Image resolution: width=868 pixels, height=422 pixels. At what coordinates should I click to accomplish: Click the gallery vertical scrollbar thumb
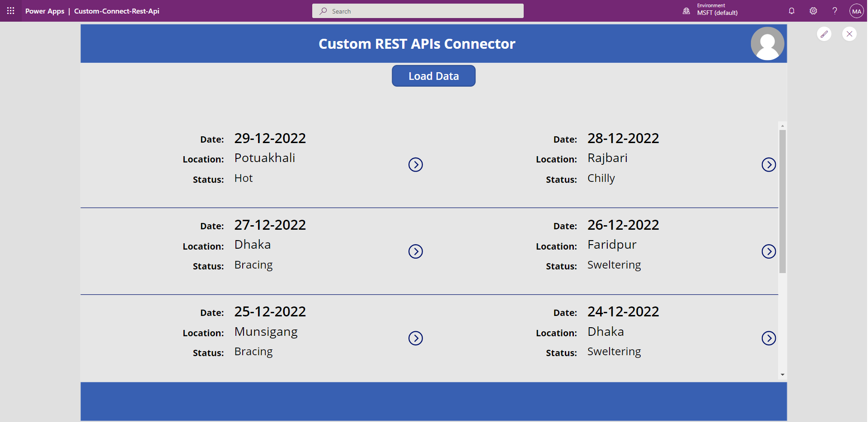coord(782,201)
